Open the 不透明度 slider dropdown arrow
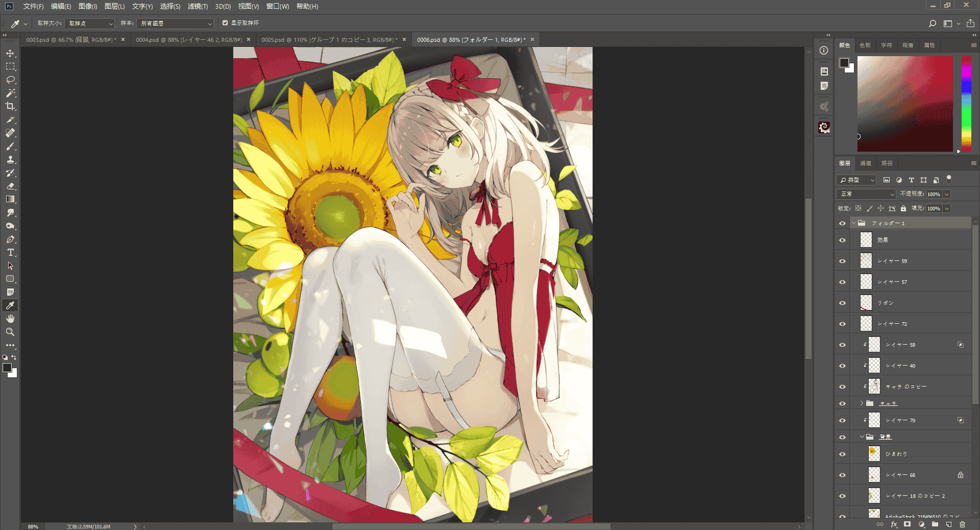Screen dimensions: 980x530 tap(947, 194)
